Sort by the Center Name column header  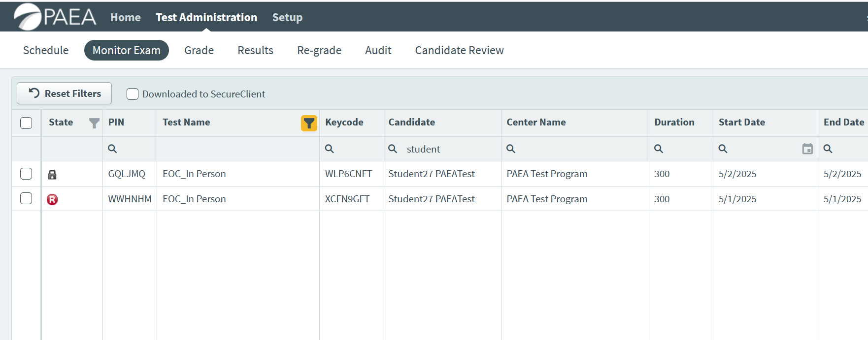(x=536, y=123)
